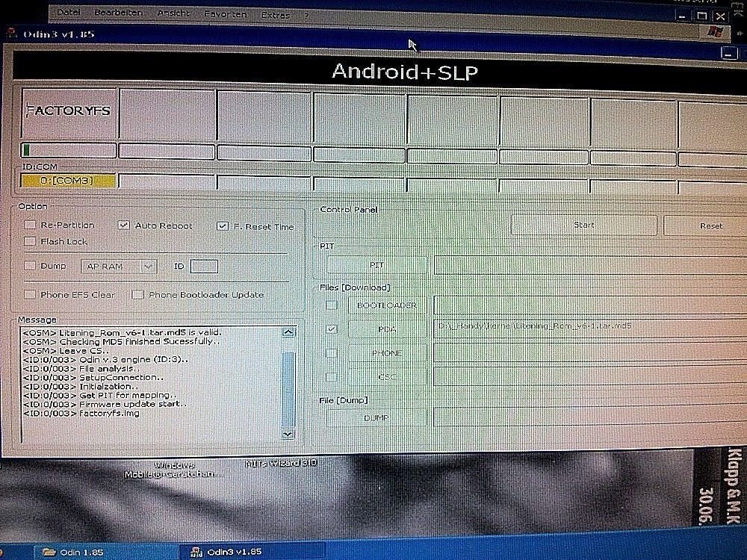Screen dimensions: 747x560
Task: Enable the Re-Partition option
Action: (30, 225)
